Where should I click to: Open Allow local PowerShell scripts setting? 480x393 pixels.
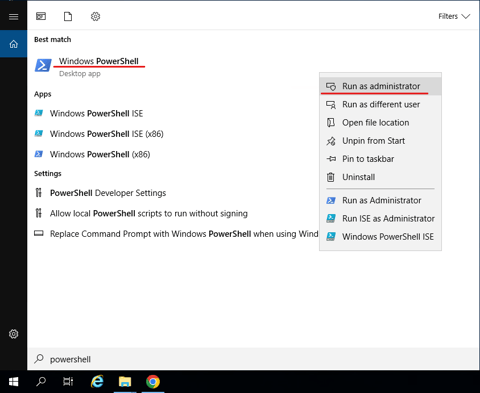pos(149,214)
